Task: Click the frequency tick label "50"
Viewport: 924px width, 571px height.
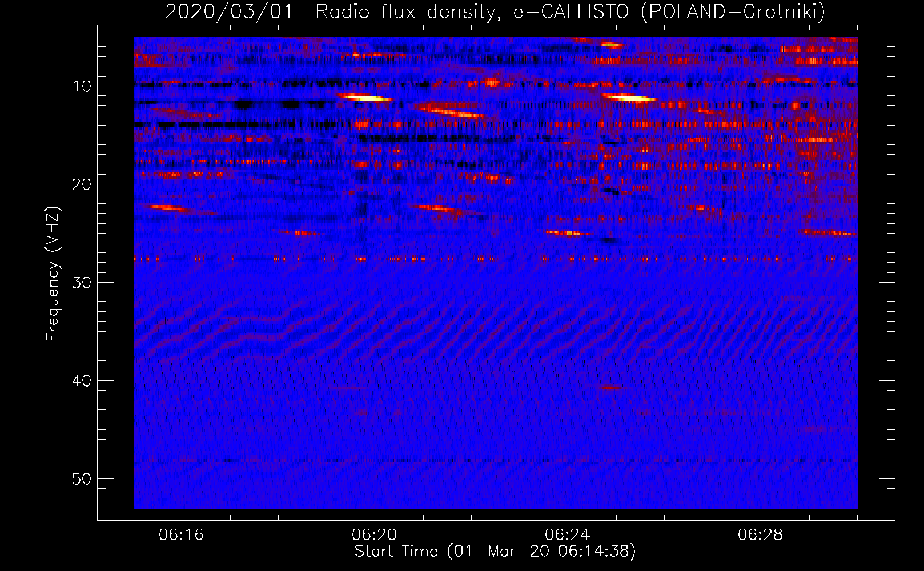Action: (x=82, y=479)
